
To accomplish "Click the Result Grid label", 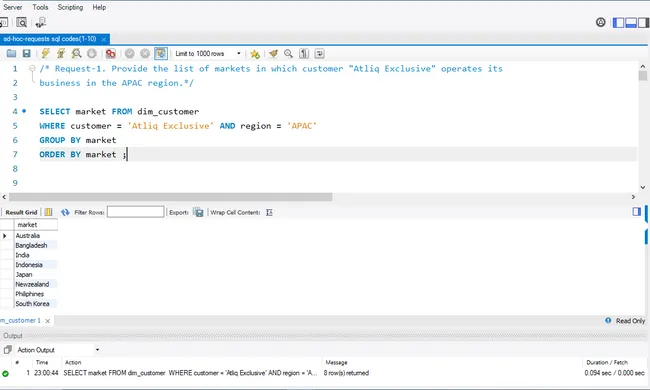I will click(x=21, y=212).
